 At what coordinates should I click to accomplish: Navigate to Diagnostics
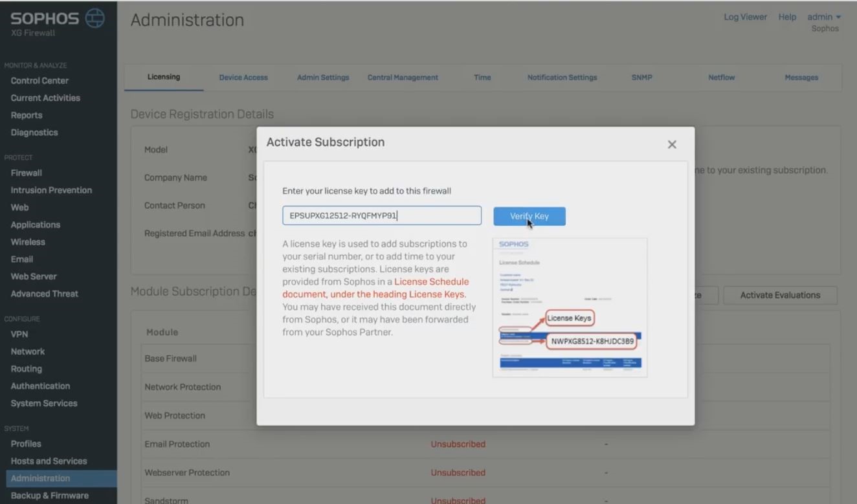click(34, 132)
